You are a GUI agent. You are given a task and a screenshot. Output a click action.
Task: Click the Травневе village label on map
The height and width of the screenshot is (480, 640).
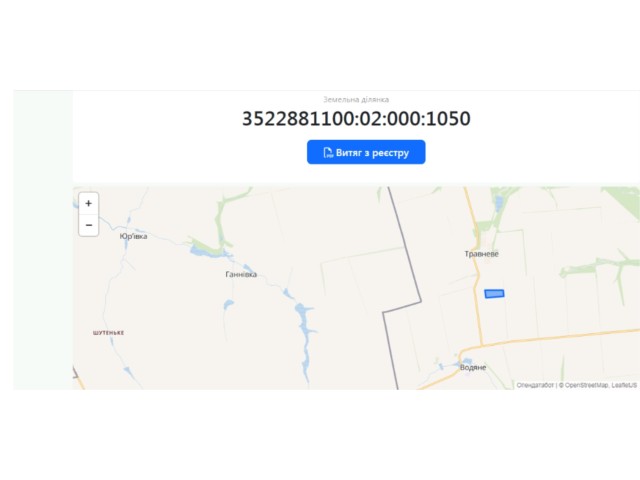[481, 254]
